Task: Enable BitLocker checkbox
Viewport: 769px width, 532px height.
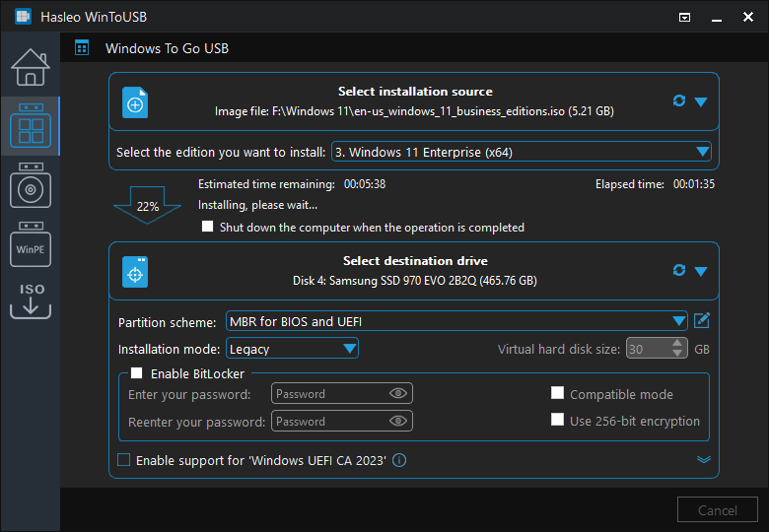Action: click(137, 373)
